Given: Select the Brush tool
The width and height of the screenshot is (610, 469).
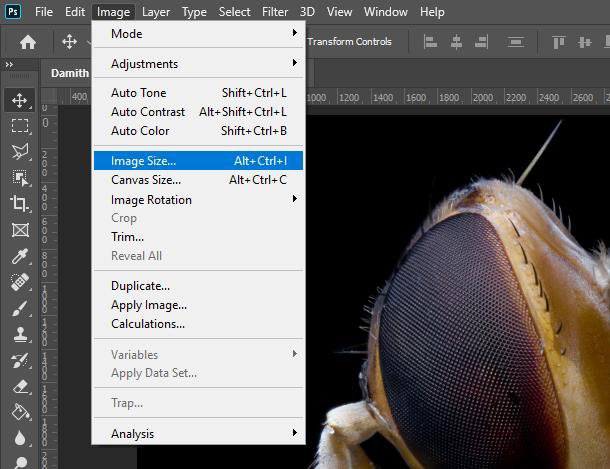Looking at the screenshot, I should click(x=19, y=308).
